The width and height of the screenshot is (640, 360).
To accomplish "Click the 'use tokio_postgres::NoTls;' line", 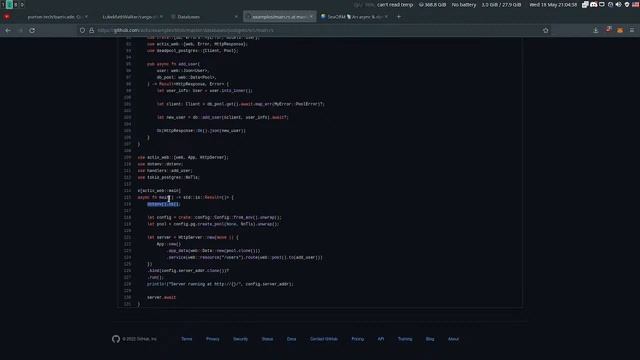I will point(169,177).
